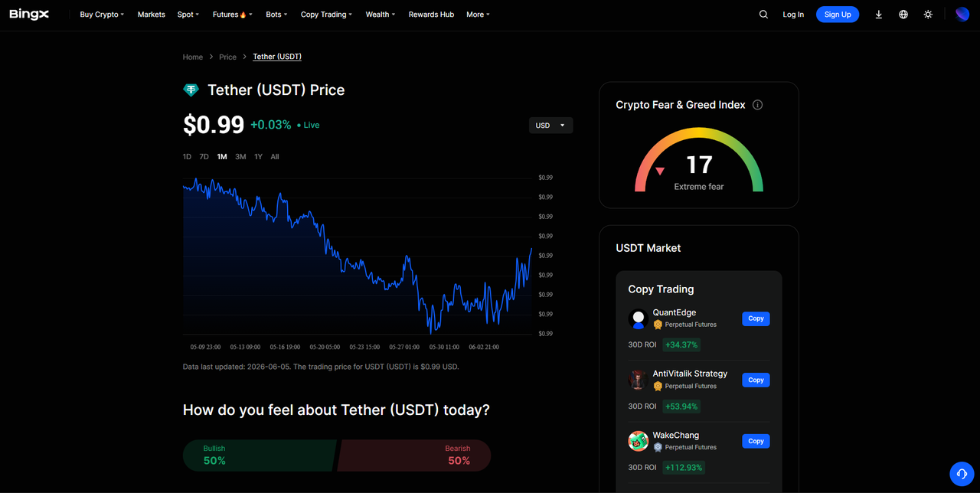Expand the Futures menu
Viewport: 980px width, 493px height.
click(233, 15)
